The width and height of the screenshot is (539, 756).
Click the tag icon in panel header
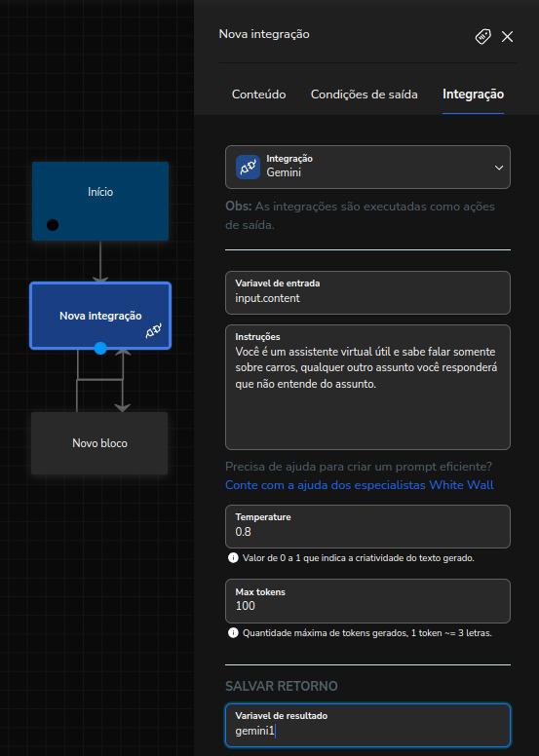[x=483, y=36]
